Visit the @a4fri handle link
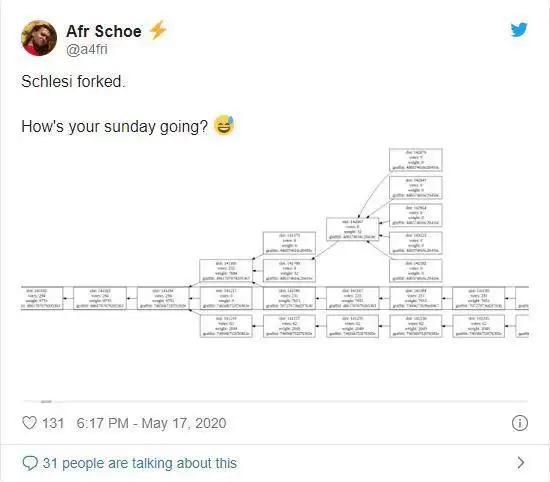The image size is (550, 482). [x=87, y=49]
